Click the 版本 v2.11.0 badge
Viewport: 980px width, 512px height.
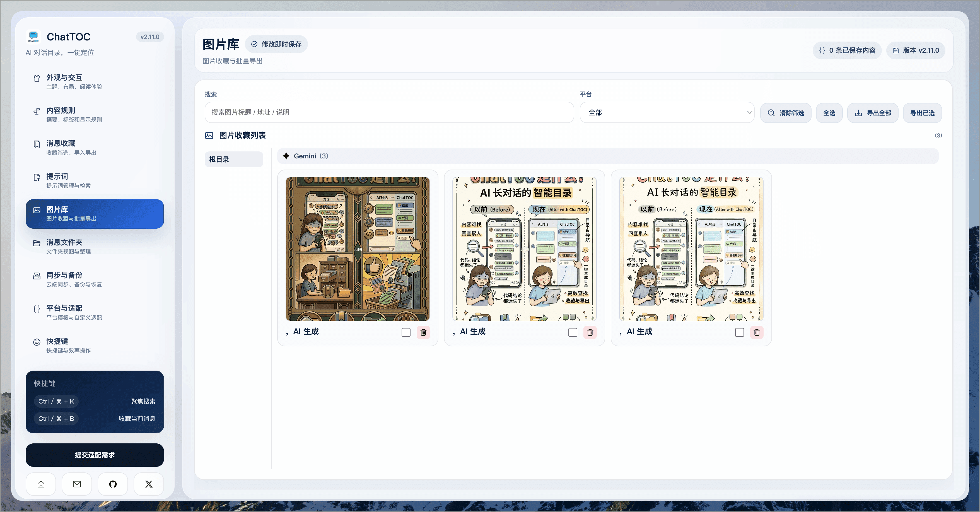[x=916, y=50]
